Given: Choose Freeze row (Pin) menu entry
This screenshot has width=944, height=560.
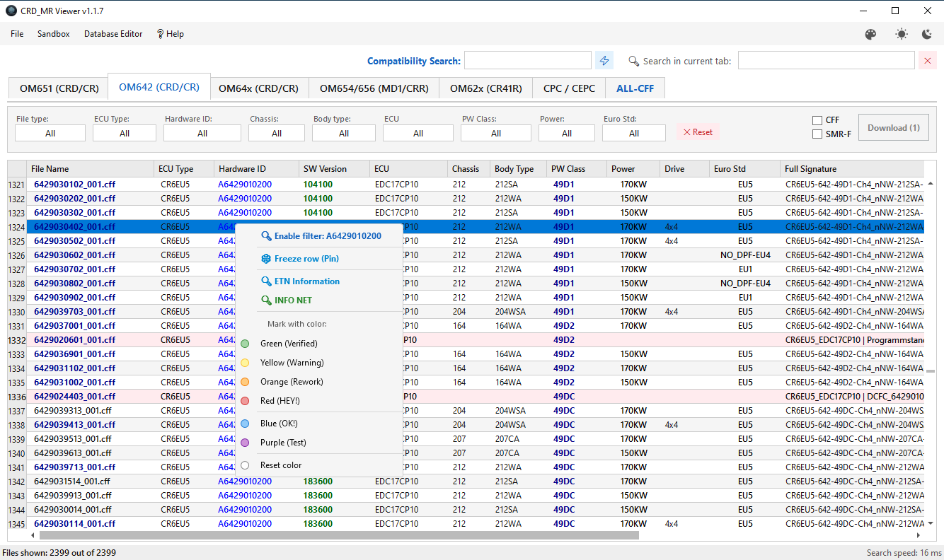Looking at the screenshot, I should [319, 259].
